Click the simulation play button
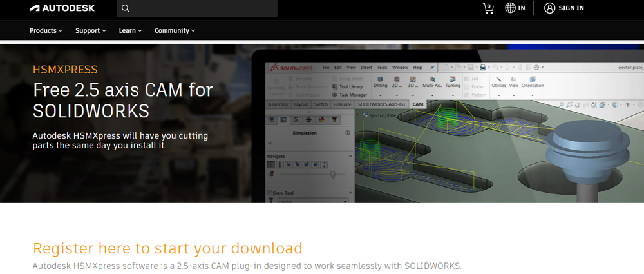The image size is (644, 274). point(271,164)
